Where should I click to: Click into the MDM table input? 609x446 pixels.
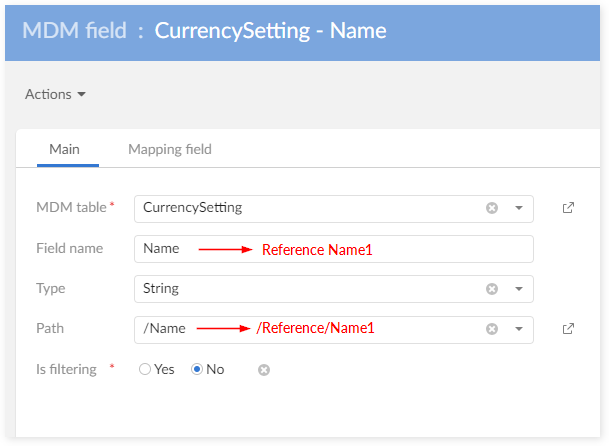point(300,208)
